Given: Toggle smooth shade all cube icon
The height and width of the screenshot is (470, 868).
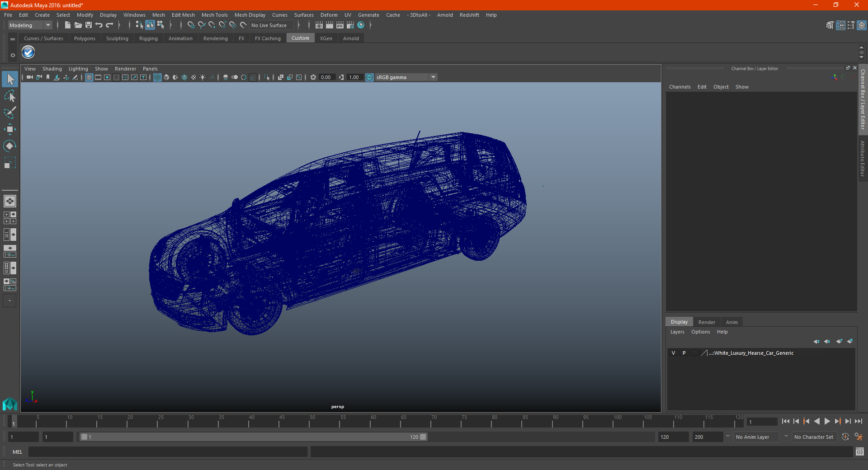Looking at the screenshot, I should pos(166,77).
